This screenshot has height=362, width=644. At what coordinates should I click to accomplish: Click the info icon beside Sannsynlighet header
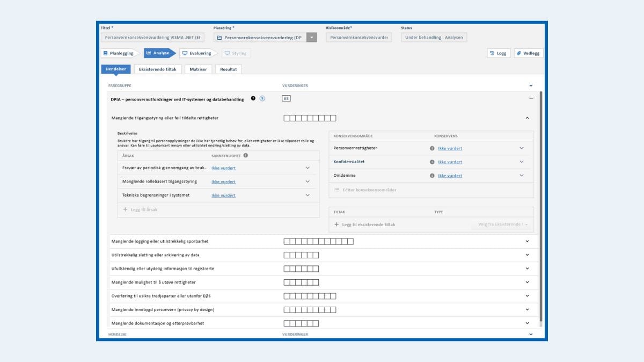[x=246, y=155]
